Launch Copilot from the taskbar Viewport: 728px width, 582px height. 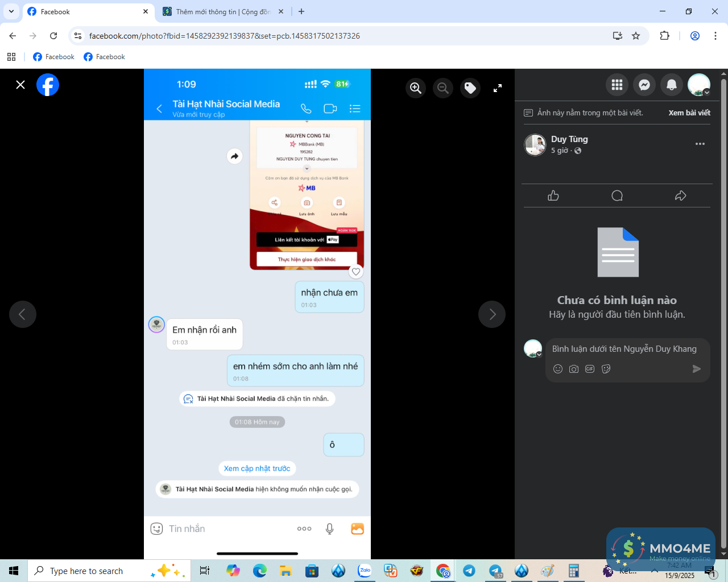(x=233, y=571)
